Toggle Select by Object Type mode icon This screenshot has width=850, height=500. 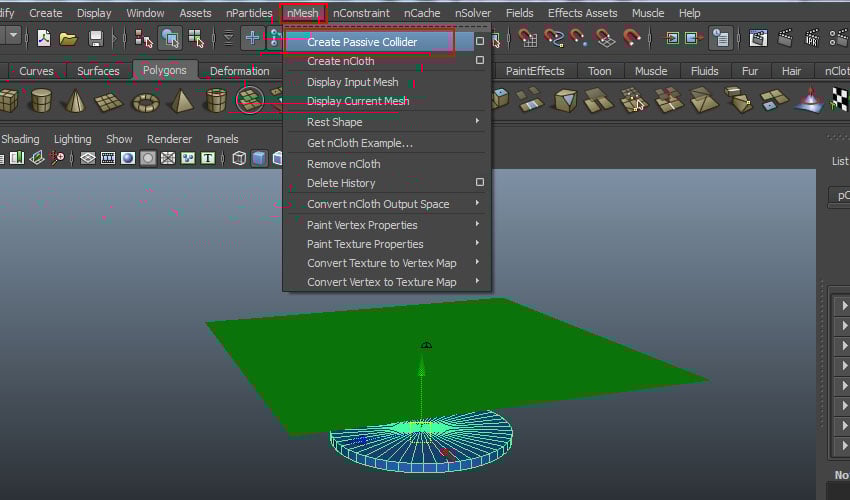(x=170, y=39)
